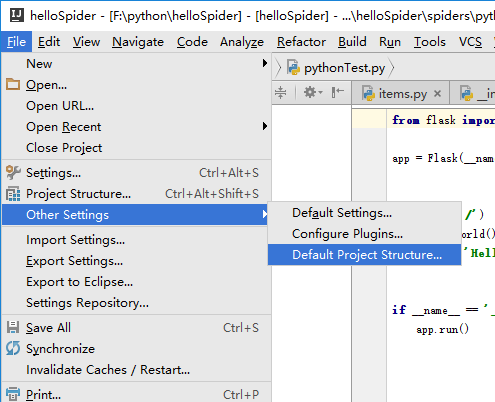The width and height of the screenshot is (495, 402).
Task: Open the Build menu
Action: (x=352, y=42)
